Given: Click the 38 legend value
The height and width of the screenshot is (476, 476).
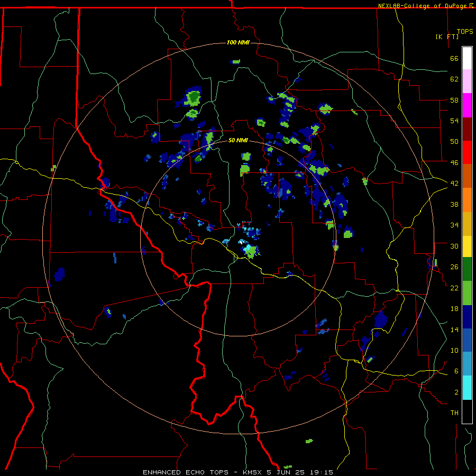Looking at the screenshot, I should (454, 204).
